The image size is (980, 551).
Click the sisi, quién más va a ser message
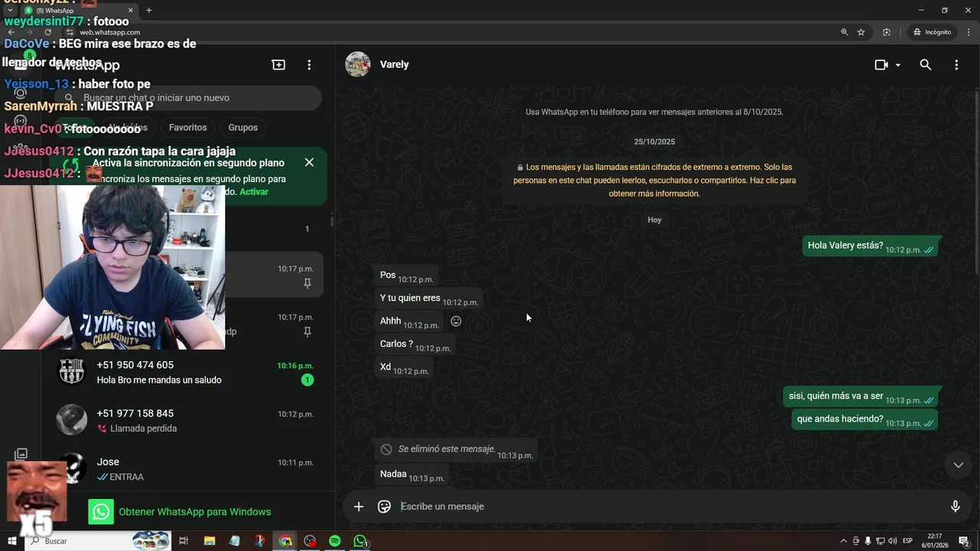pyautogui.click(x=861, y=397)
